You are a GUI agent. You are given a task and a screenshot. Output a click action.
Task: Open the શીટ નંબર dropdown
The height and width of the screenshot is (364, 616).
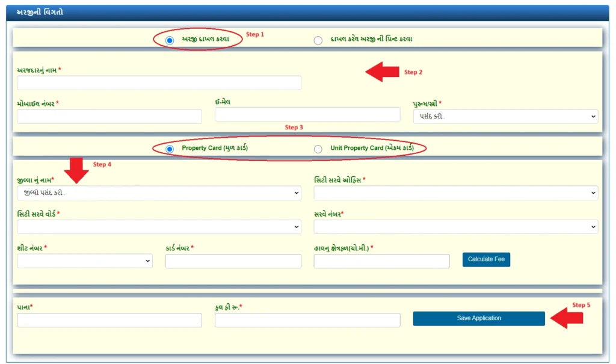[84, 261]
